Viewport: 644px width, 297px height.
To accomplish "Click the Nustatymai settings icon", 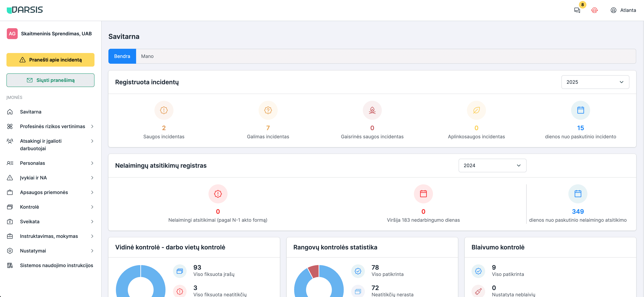I will point(10,251).
